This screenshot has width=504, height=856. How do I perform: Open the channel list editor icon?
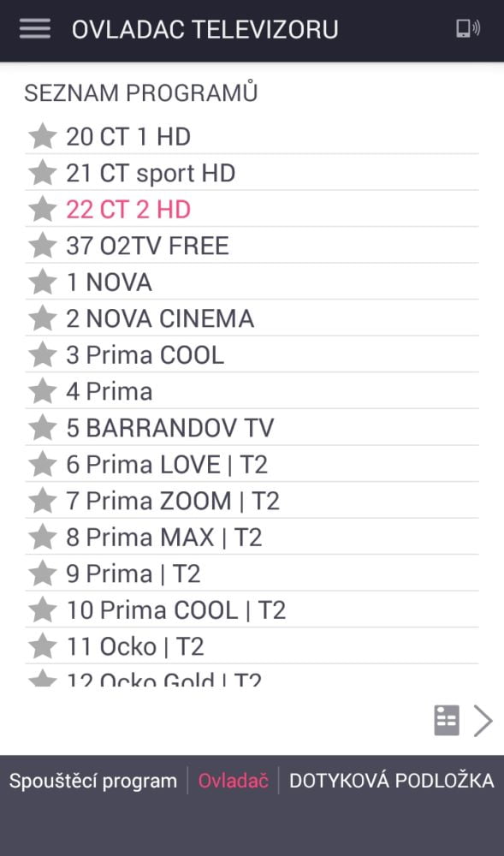coord(446,720)
